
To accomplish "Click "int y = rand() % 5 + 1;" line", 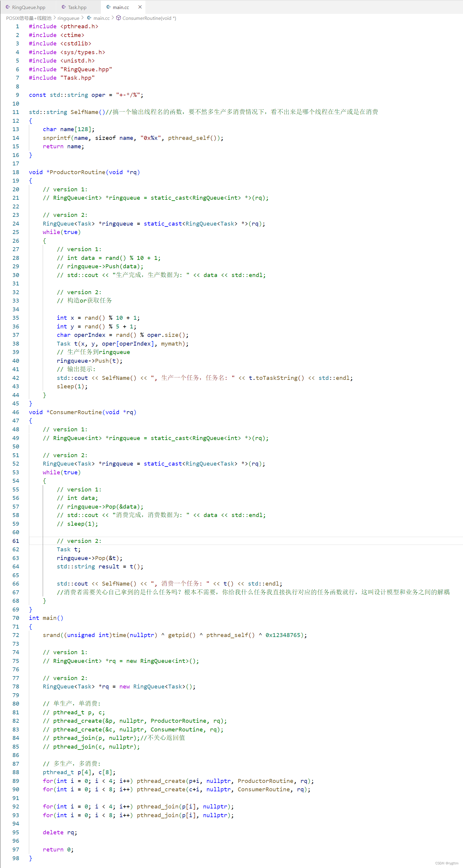I will coord(97,327).
